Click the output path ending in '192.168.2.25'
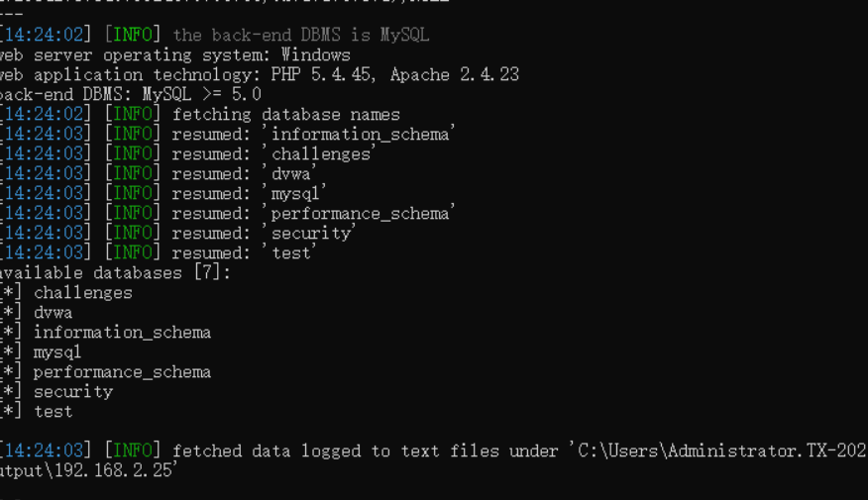 89,471
